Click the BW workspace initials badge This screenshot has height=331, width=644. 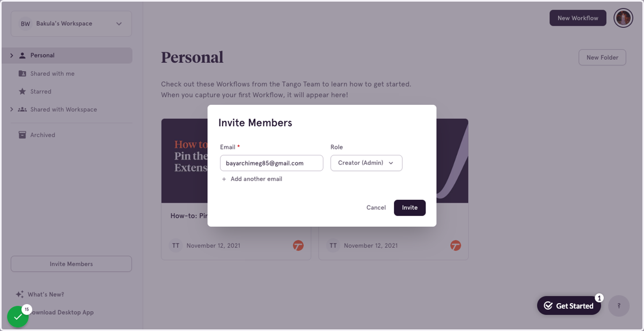coord(25,24)
